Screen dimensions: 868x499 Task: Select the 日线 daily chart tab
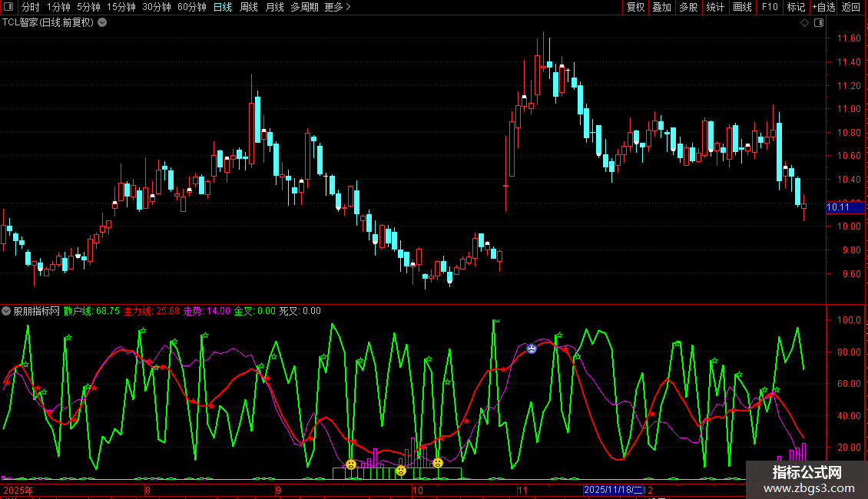pyautogui.click(x=223, y=7)
